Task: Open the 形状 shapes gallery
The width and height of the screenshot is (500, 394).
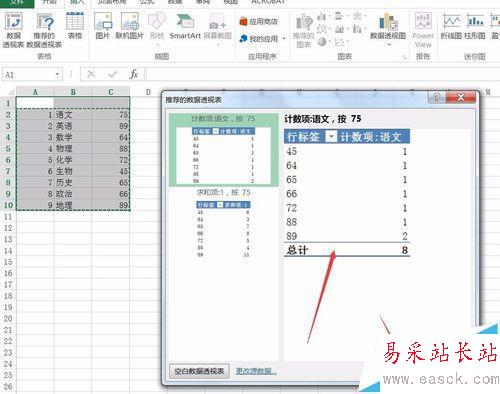Action: pyautogui.click(x=157, y=28)
